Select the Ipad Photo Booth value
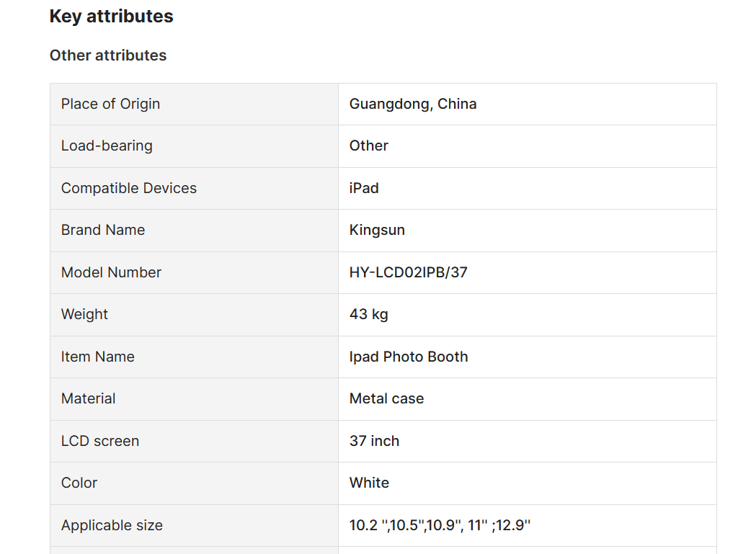The width and height of the screenshot is (756, 554). click(409, 357)
